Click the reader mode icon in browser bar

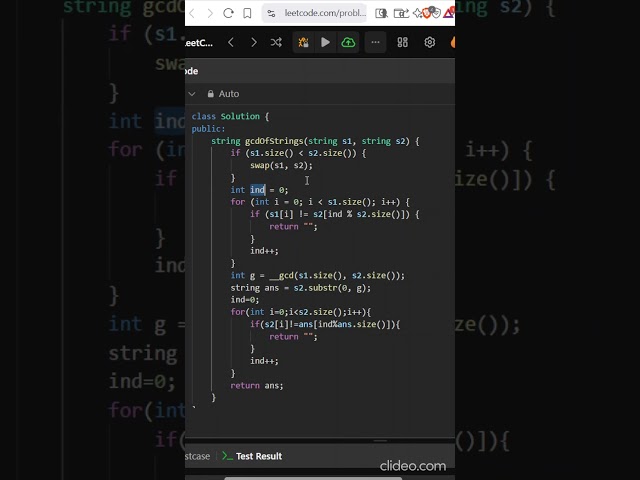[x=381, y=13]
